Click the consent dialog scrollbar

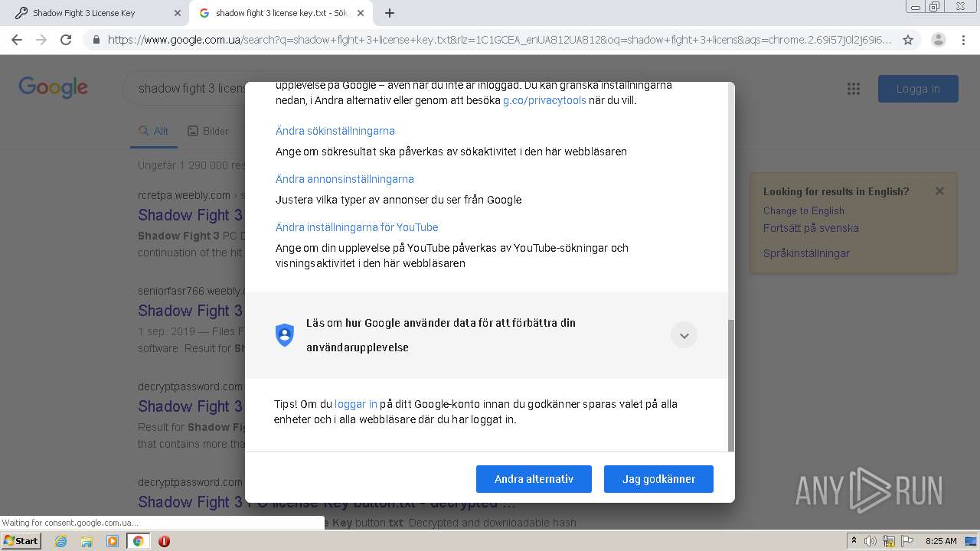coord(730,385)
